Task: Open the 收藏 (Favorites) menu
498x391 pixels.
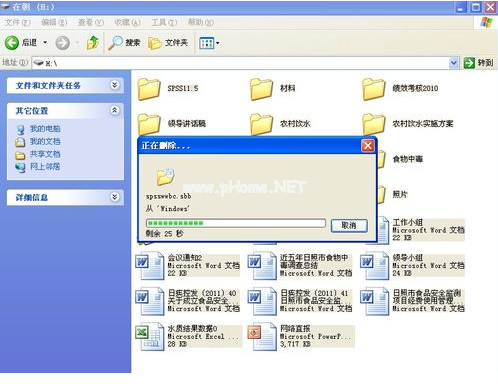Action: pyautogui.click(x=127, y=23)
